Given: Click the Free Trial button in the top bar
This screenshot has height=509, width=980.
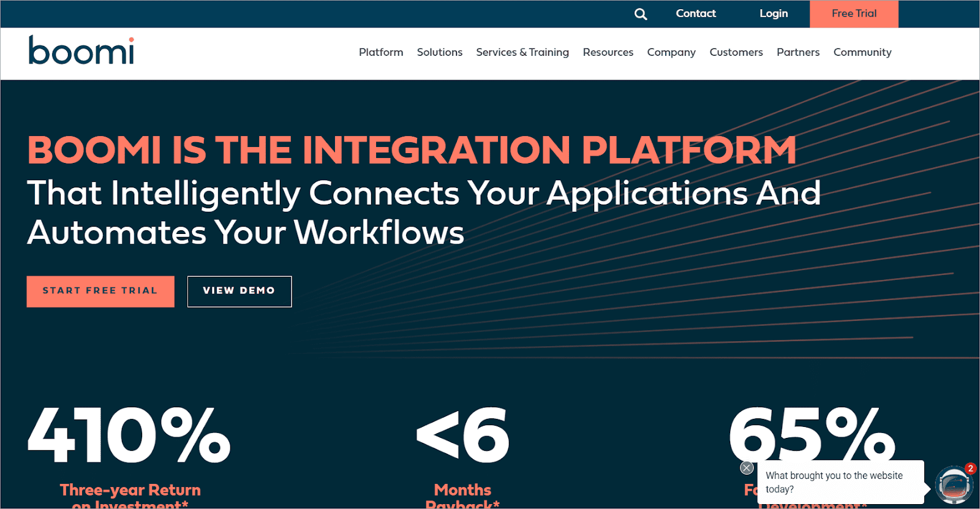Looking at the screenshot, I should click(x=854, y=13).
